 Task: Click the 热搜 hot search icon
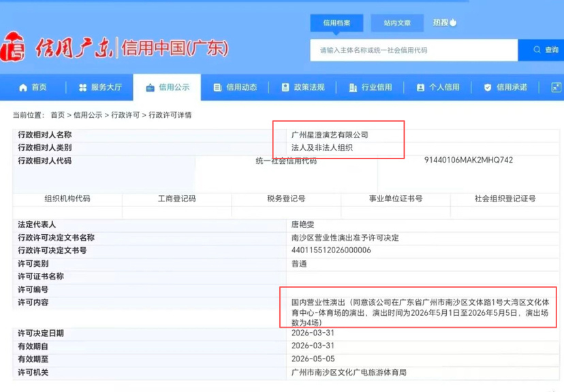(x=452, y=22)
